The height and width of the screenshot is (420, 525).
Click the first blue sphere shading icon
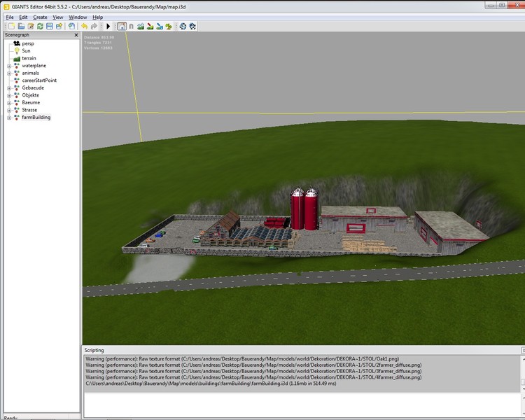pos(183,26)
